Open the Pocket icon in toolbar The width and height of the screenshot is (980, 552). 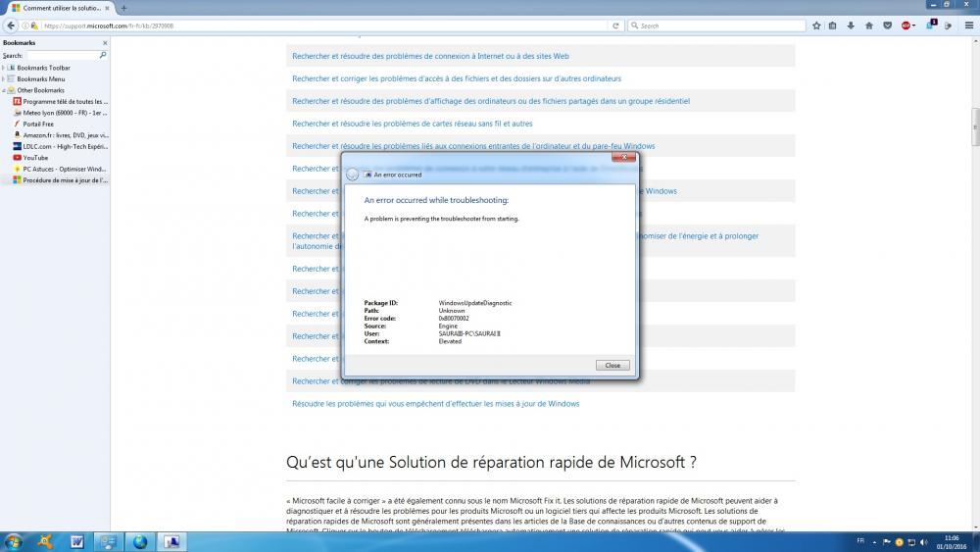(887, 25)
